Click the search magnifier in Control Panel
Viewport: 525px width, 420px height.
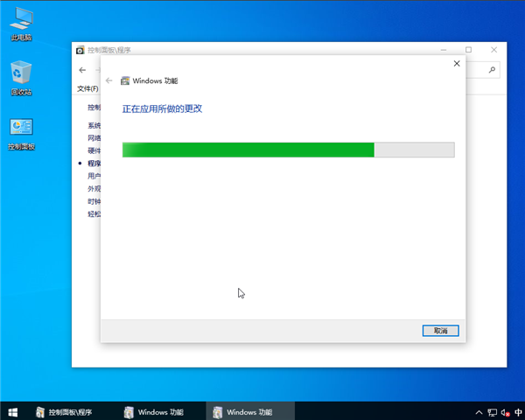493,70
